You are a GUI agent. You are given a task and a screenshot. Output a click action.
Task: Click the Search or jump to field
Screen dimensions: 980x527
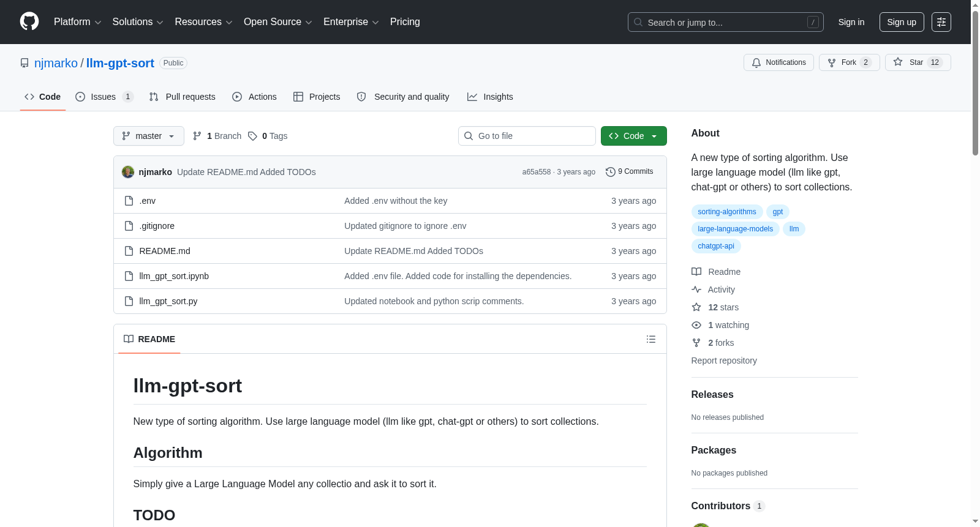coord(726,22)
